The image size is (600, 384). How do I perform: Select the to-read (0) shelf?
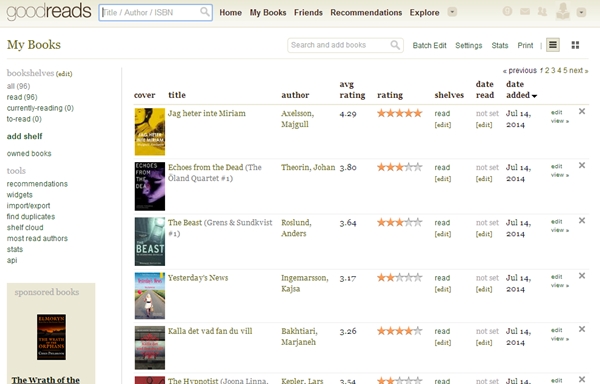click(x=24, y=119)
